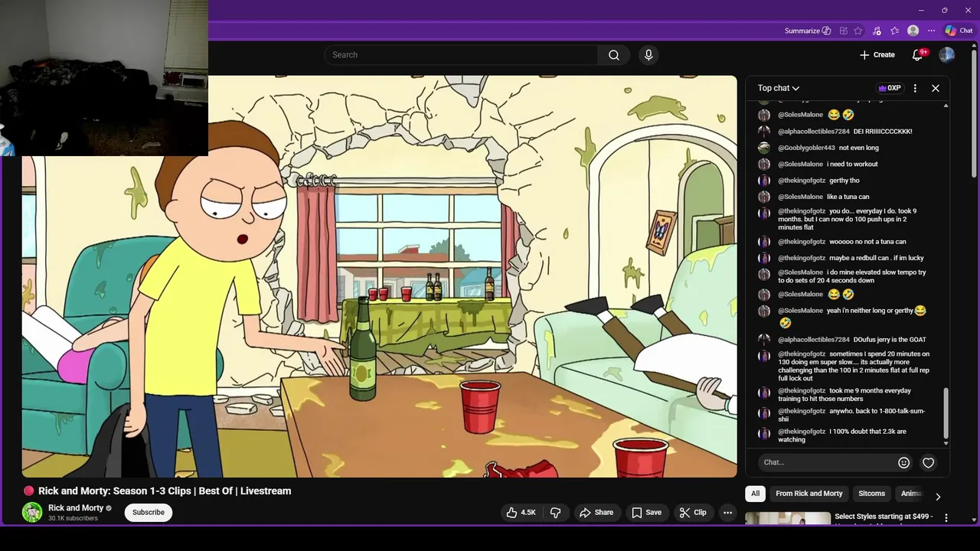Click @thekingofgotz in "gerthy tho" message
This screenshot has height=551, width=980.
pyautogui.click(x=802, y=181)
